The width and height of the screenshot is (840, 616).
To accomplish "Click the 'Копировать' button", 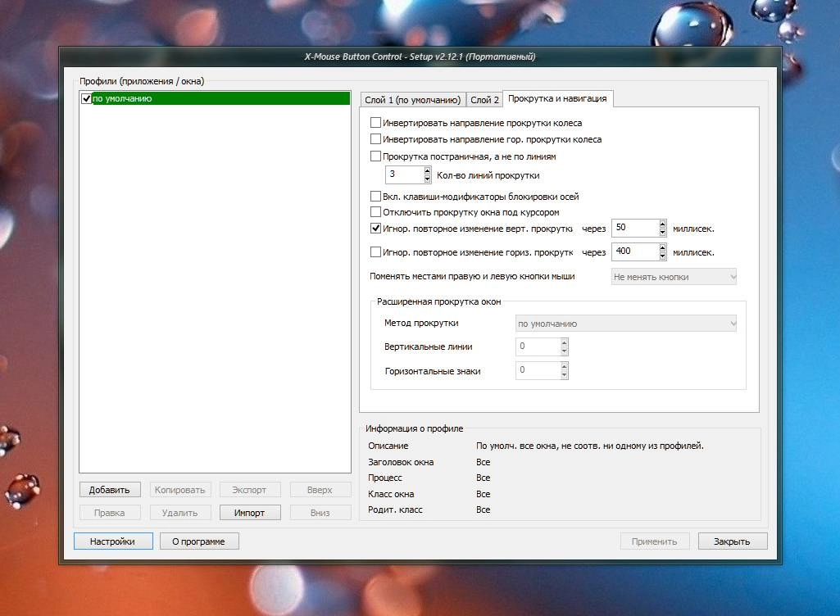I will coord(180,490).
